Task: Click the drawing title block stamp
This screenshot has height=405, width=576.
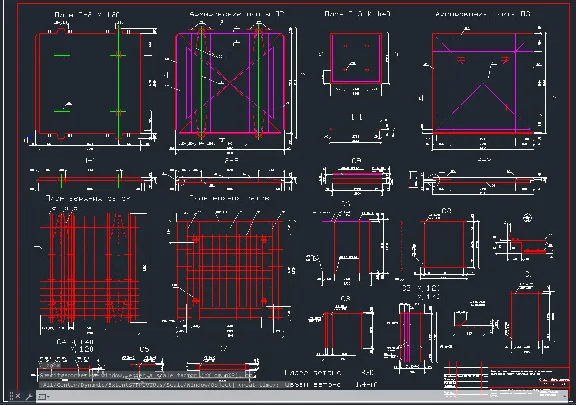Action: (507, 382)
